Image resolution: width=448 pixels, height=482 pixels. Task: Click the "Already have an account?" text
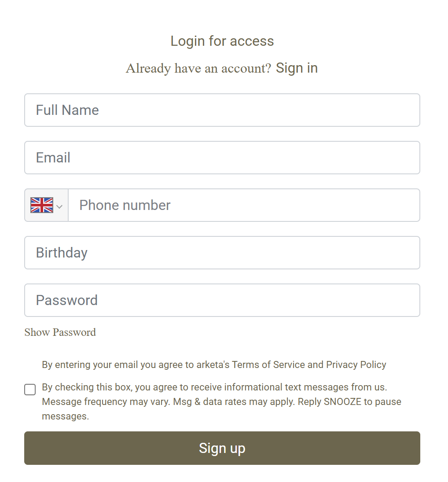point(198,69)
